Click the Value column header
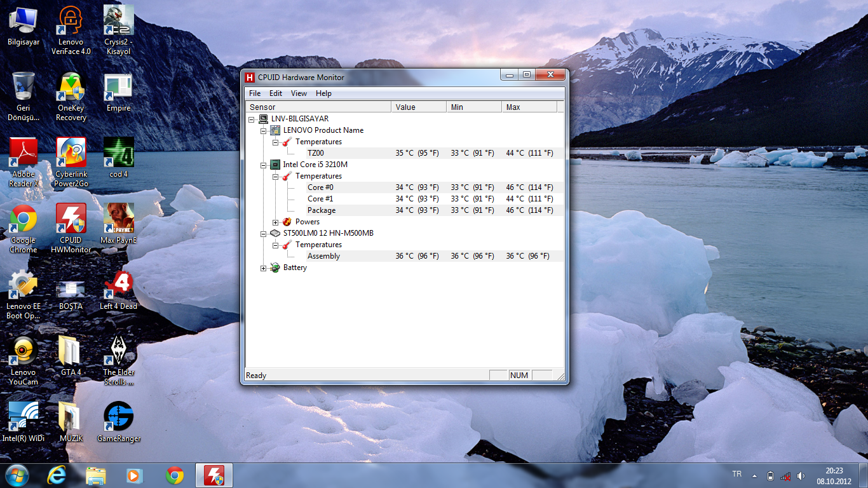 coord(419,107)
